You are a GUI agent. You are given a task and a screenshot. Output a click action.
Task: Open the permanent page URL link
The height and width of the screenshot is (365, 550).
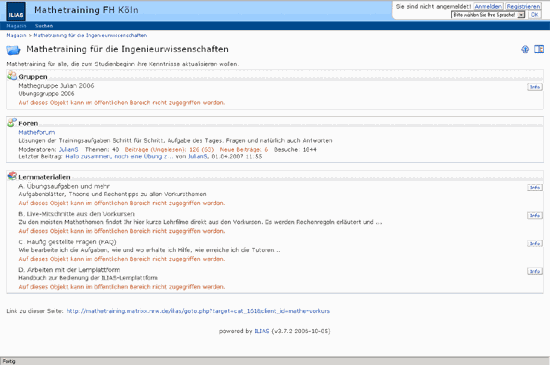[198, 311]
